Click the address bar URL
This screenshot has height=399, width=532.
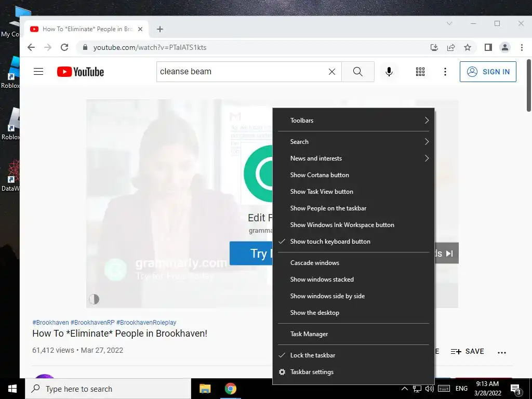pos(150,47)
